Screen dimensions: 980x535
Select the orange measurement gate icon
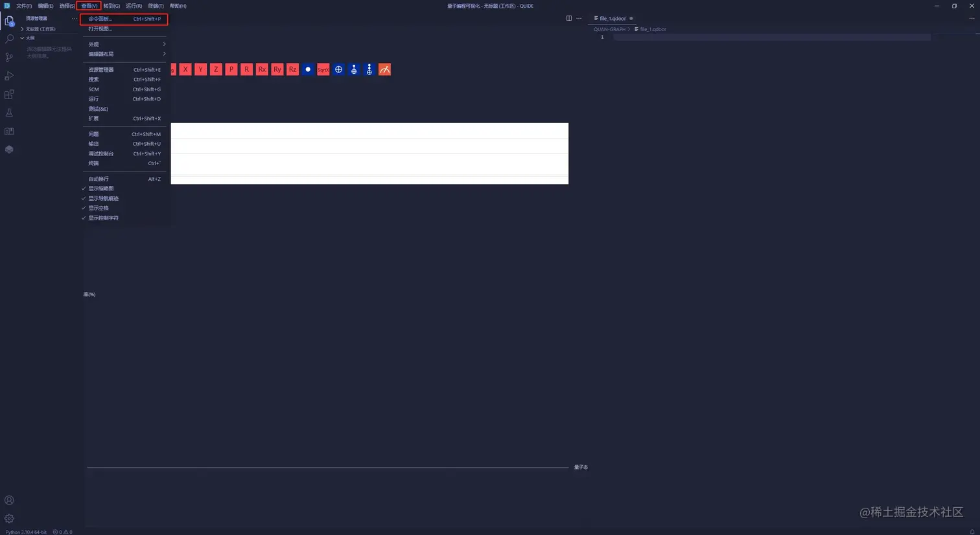coord(385,69)
